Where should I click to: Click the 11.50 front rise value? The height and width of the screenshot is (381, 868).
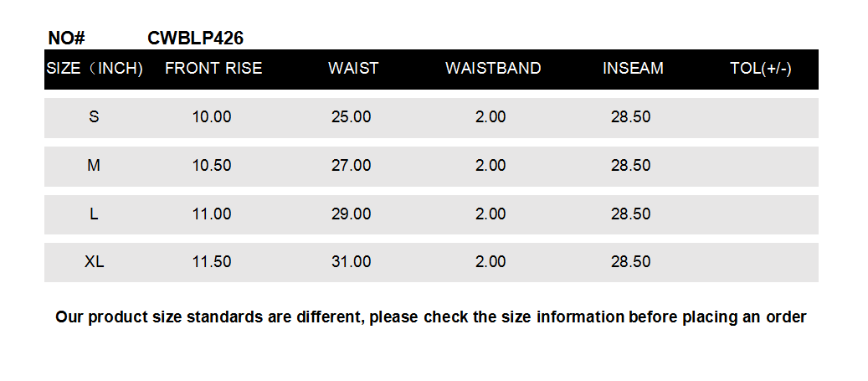coord(212,262)
